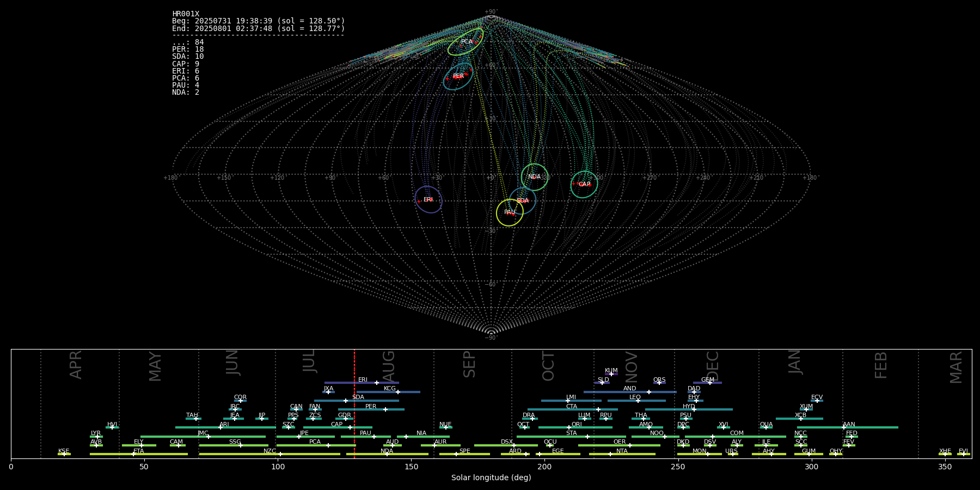This screenshot has height=490, width=980.
Task: Click the ORI shower bar in timeline
Action: point(575,427)
